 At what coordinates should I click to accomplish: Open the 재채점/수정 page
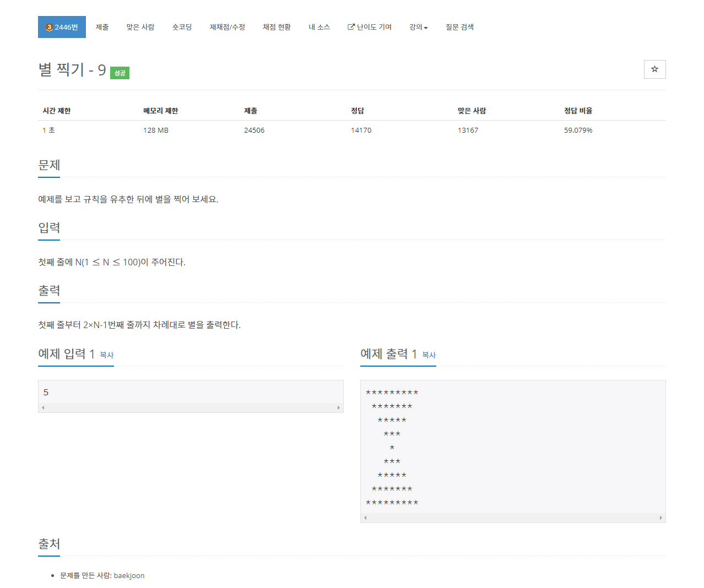coord(228,26)
